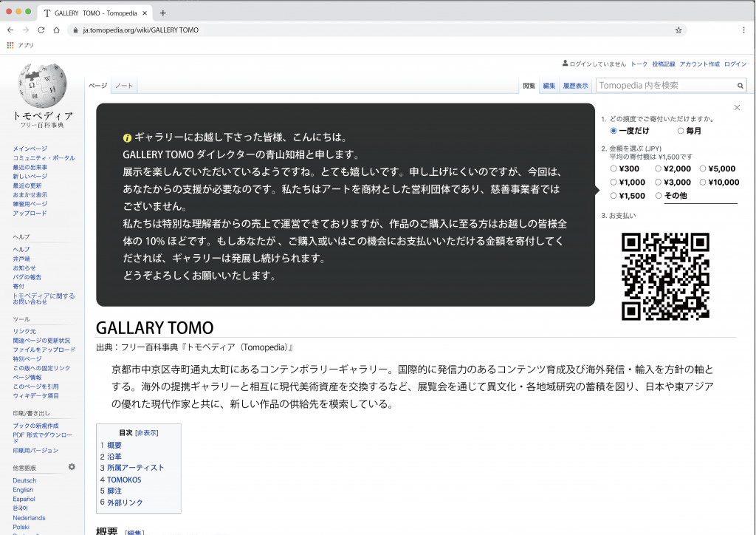
Task: Open 最近の出来事 sidebar link
Action: (x=30, y=168)
